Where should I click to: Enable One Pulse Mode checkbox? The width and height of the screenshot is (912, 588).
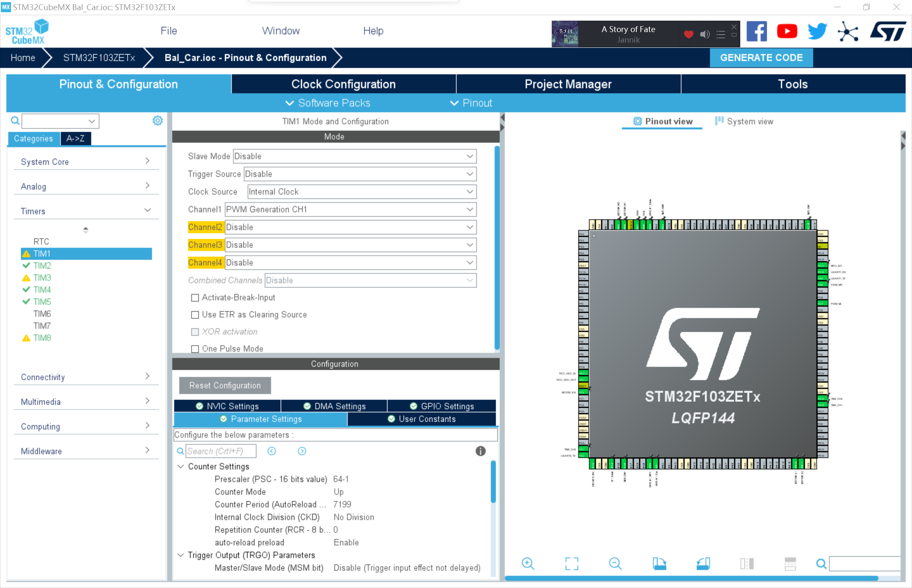point(195,349)
